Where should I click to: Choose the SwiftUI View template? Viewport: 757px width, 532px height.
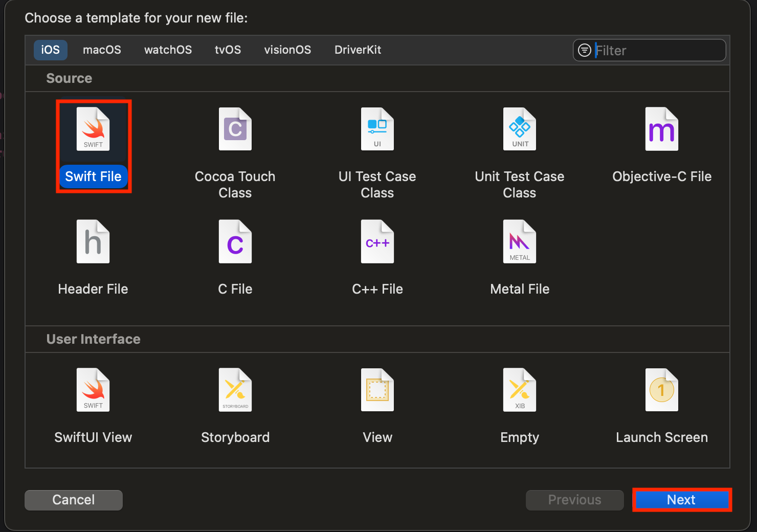[93, 390]
